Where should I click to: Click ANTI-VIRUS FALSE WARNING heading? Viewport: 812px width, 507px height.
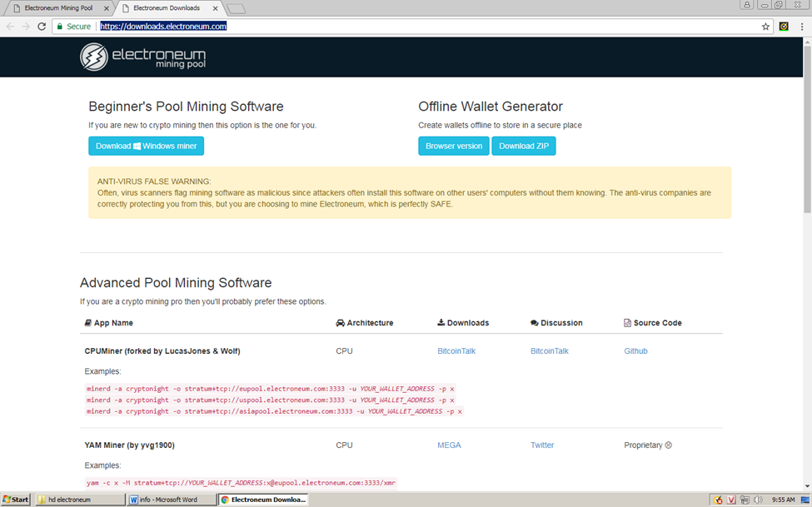[x=154, y=181]
